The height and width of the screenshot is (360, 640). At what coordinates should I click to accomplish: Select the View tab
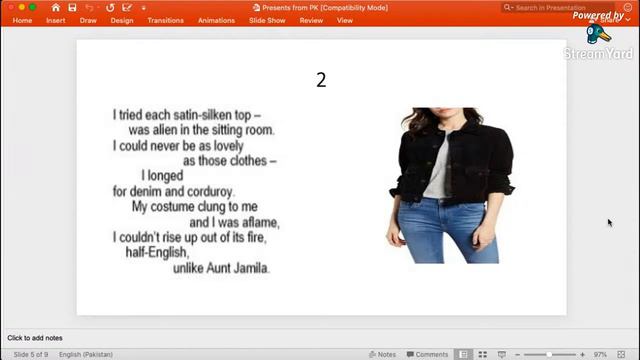coord(344,20)
